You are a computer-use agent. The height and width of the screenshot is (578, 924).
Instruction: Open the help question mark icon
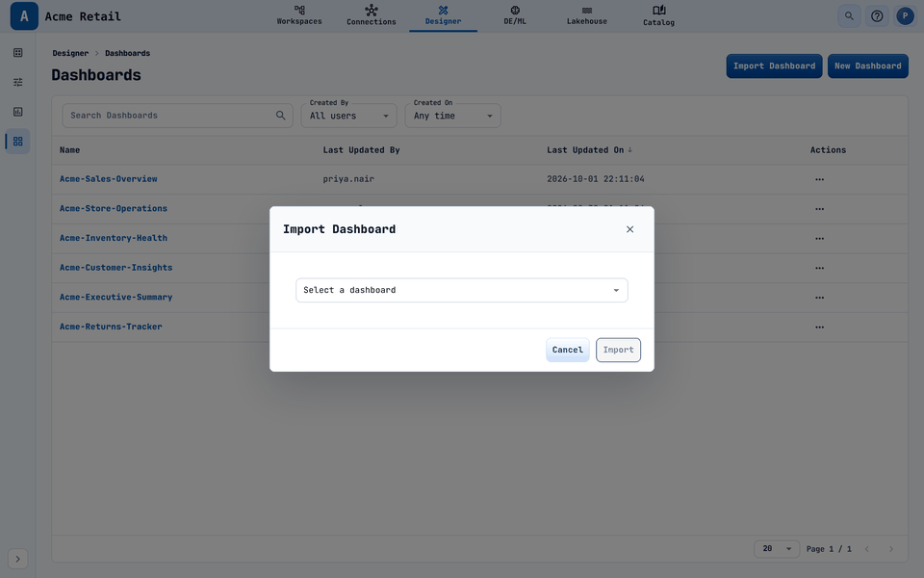point(877,16)
